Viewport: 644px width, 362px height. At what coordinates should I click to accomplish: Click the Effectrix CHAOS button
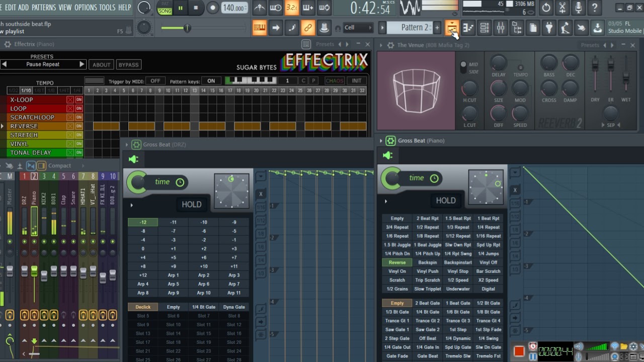[334, 81]
